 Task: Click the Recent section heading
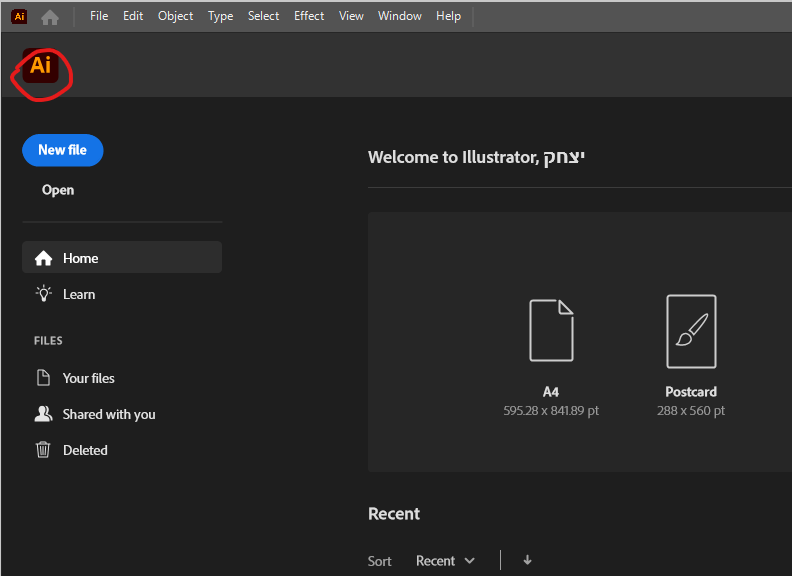click(x=394, y=514)
